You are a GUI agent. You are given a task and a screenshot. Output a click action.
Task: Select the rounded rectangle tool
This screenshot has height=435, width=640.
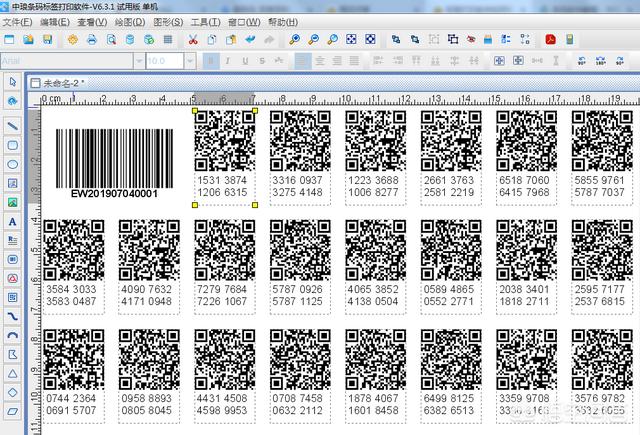[13, 145]
